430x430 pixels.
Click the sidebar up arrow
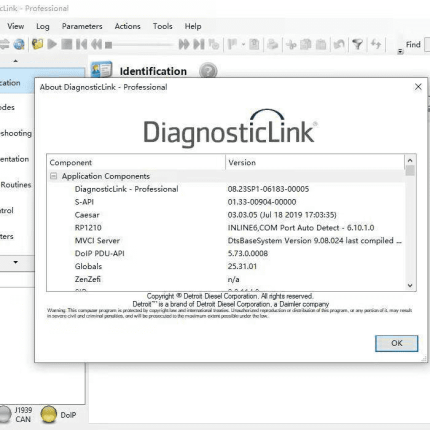[16, 61]
